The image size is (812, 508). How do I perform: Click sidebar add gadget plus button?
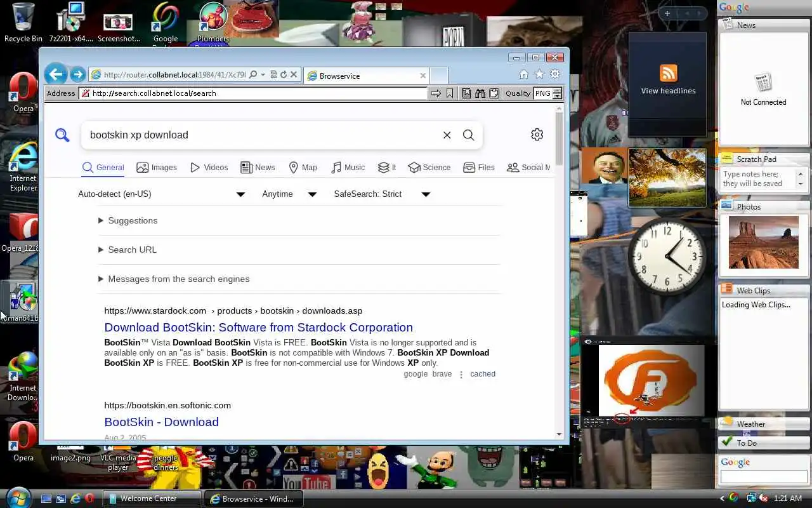click(x=667, y=13)
